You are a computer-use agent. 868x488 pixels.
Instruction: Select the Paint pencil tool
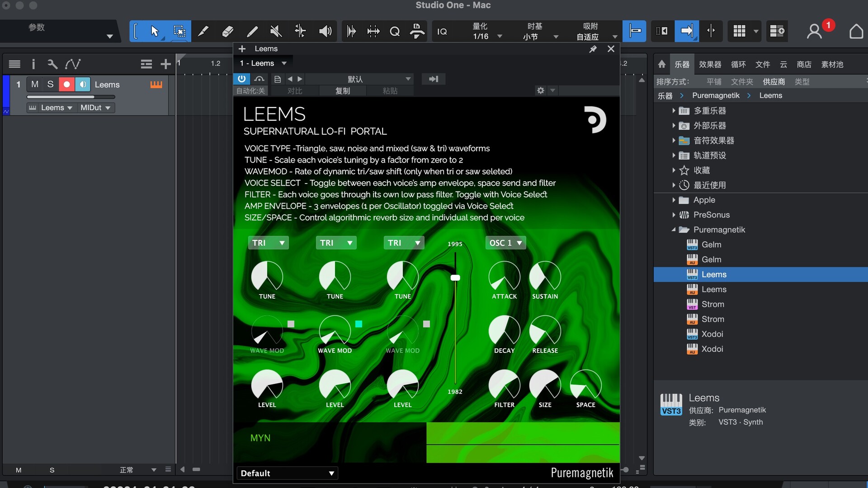(252, 31)
